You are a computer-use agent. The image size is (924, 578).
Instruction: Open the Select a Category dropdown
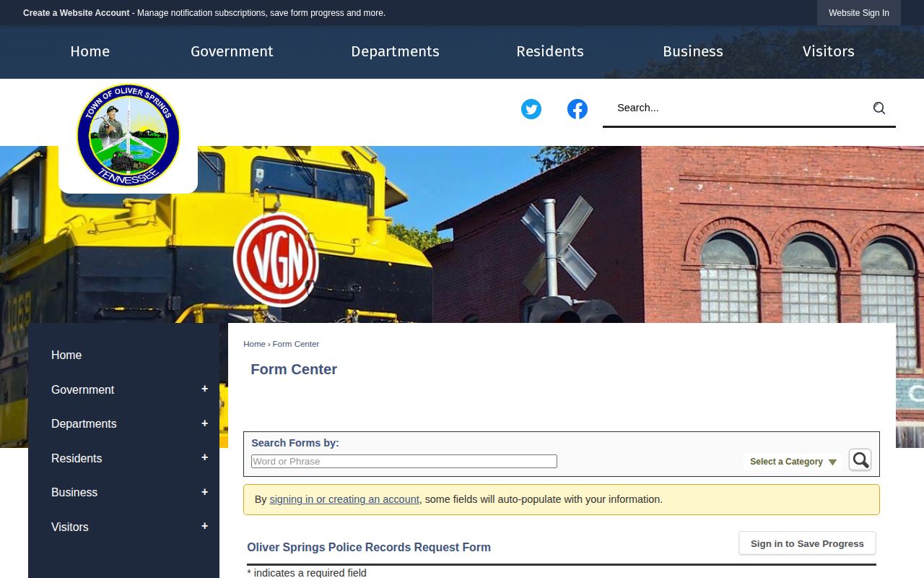793,462
